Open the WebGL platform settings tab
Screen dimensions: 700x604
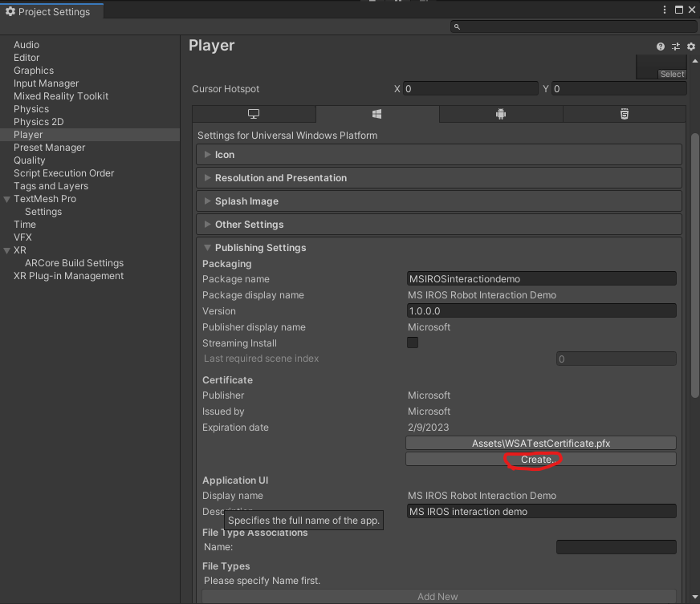(x=625, y=114)
